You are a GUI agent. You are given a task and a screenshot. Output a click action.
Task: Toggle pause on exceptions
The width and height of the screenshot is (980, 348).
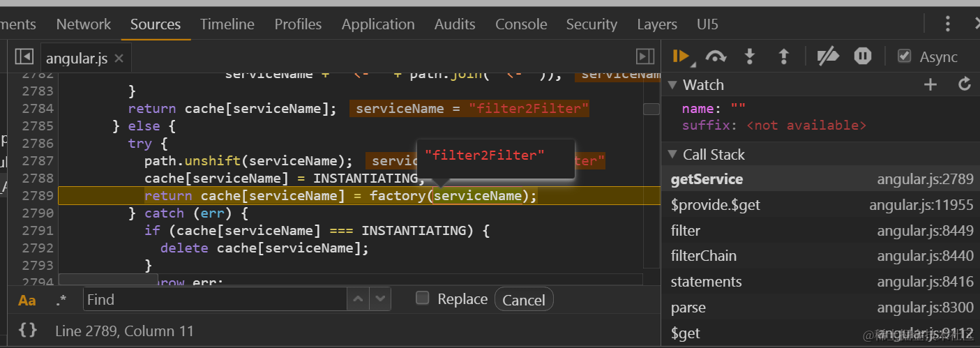(863, 56)
